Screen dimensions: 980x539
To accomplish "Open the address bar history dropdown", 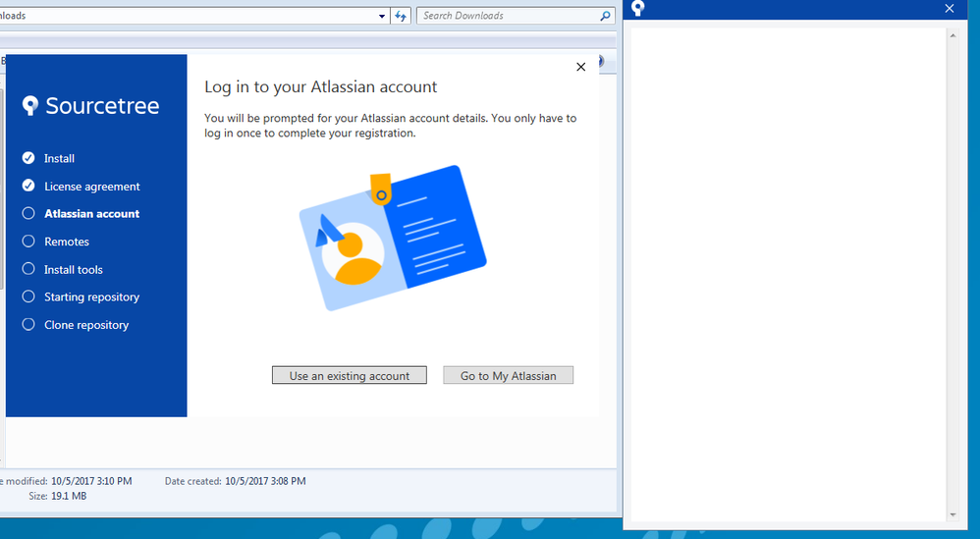I will pyautogui.click(x=382, y=17).
